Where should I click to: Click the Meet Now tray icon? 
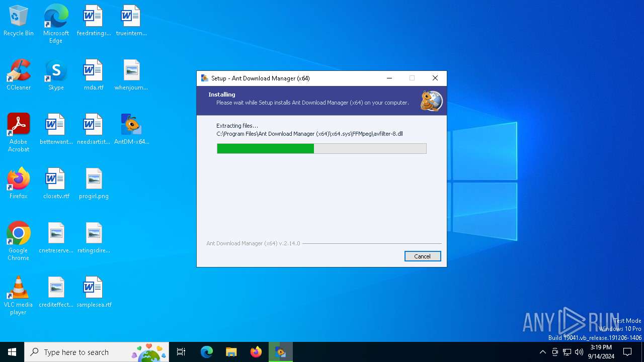[555, 352]
